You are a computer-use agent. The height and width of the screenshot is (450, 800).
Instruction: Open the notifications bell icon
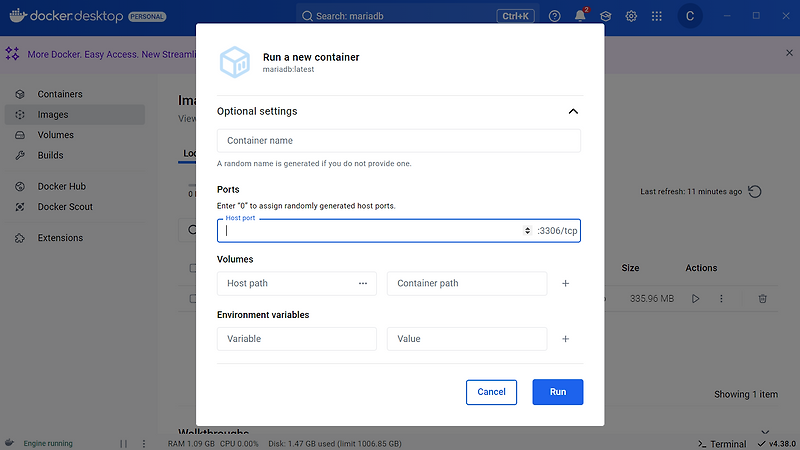pos(580,16)
